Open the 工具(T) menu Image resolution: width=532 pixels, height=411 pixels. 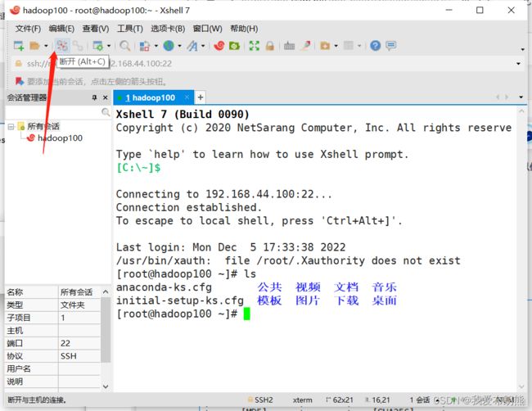pyautogui.click(x=130, y=29)
